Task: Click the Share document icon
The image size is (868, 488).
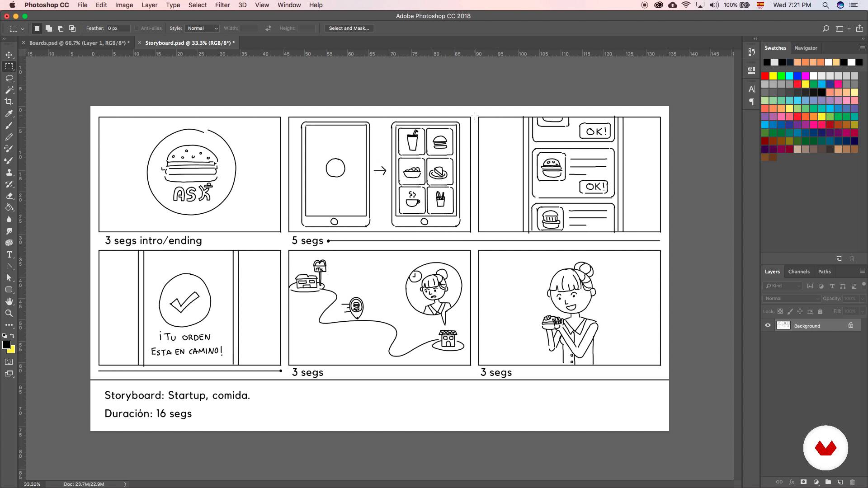Action: click(x=859, y=28)
